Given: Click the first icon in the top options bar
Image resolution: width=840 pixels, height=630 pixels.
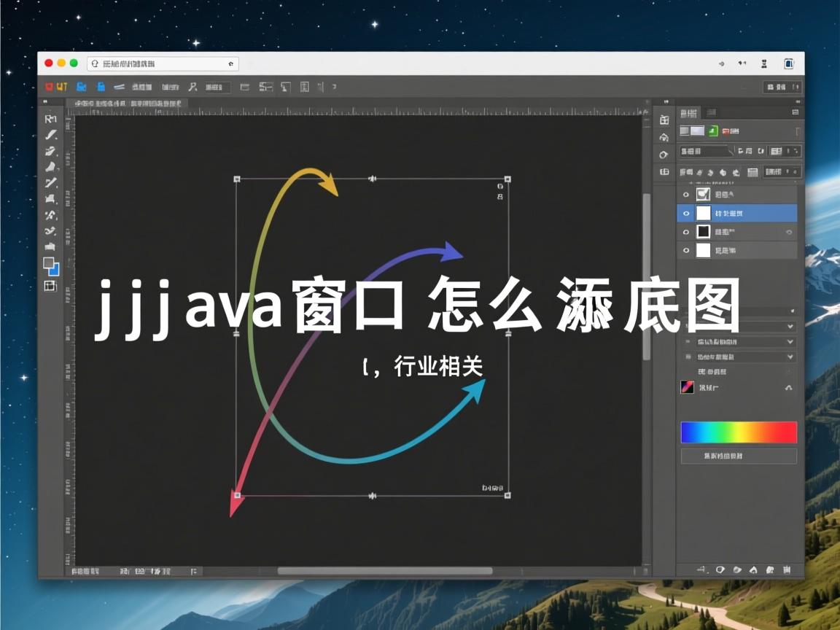Looking at the screenshot, I should 49,86.
